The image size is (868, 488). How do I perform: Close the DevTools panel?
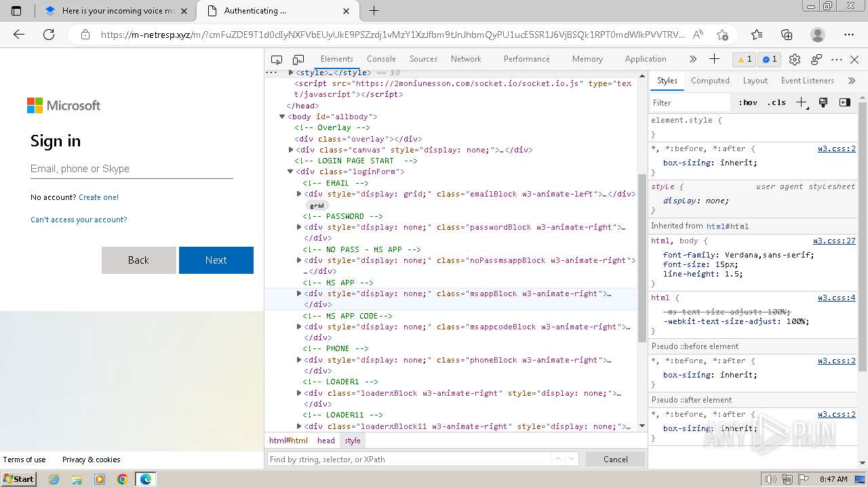pyautogui.click(x=854, y=60)
